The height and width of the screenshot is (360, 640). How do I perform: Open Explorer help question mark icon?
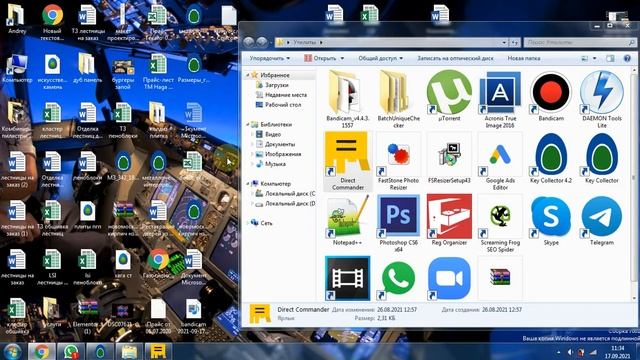pos(627,58)
